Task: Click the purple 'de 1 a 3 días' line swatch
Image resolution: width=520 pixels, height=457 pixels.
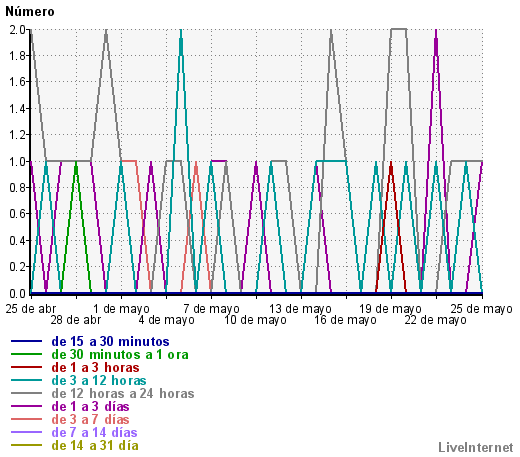Action: 26,406
